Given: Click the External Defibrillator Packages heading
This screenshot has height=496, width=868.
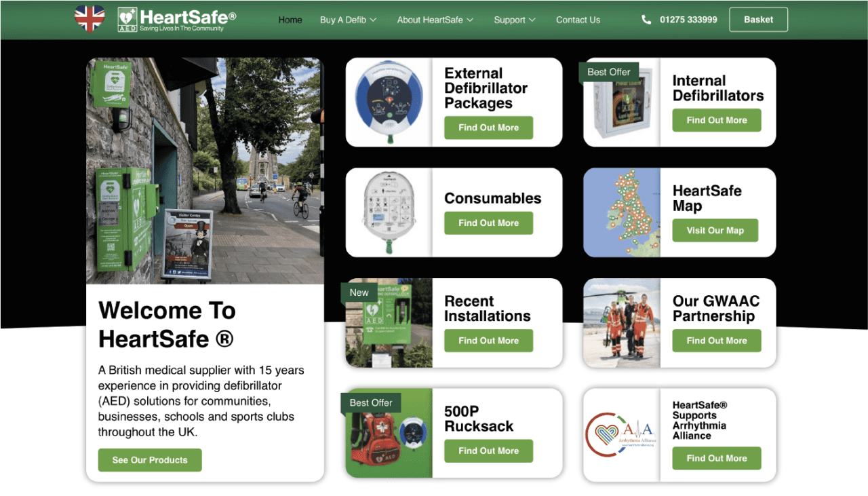Looking at the screenshot, I should tap(486, 88).
